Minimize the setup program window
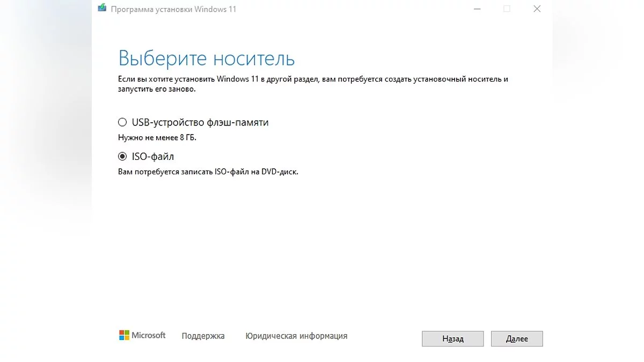The height and width of the screenshot is (362, 644). (477, 9)
